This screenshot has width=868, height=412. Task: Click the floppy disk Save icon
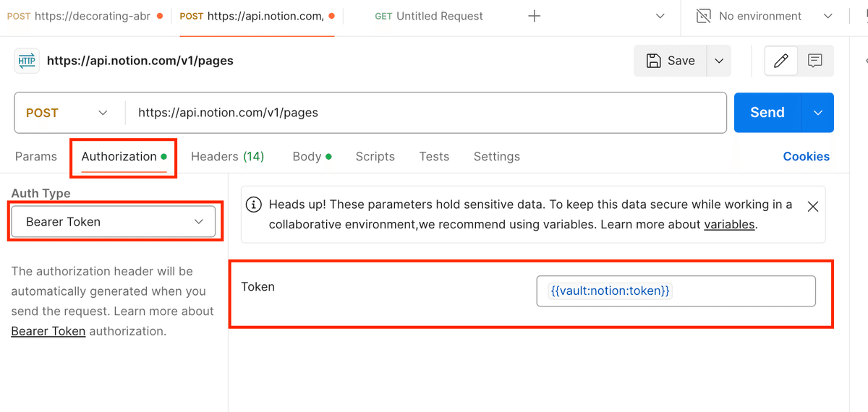pyautogui.click(x=653, y=61)
